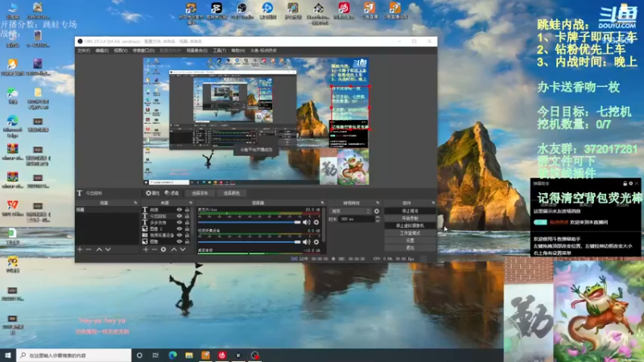Click the Windows Start button
Viewport: 644px width, 362px height.
pos(8,355)
